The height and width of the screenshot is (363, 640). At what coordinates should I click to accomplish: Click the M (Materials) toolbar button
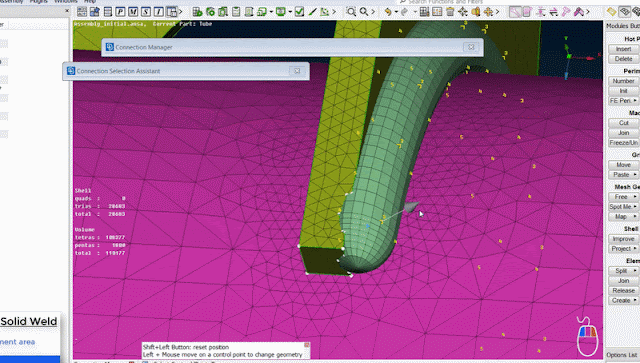pos(133,12)
